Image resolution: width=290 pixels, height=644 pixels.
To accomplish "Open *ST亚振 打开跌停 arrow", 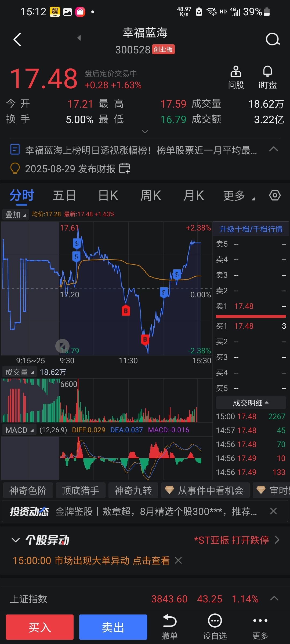I will [x=277, y=540].
